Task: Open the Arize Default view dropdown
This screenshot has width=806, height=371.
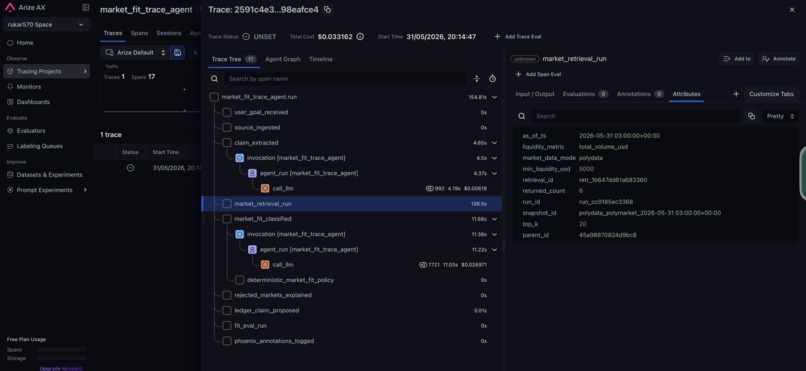Action: 135,52
